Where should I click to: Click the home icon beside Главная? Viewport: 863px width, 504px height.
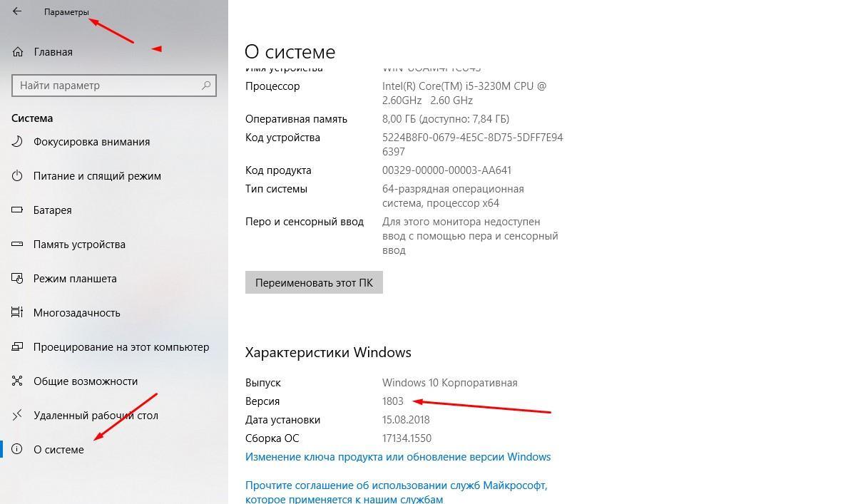click(18, 51)
